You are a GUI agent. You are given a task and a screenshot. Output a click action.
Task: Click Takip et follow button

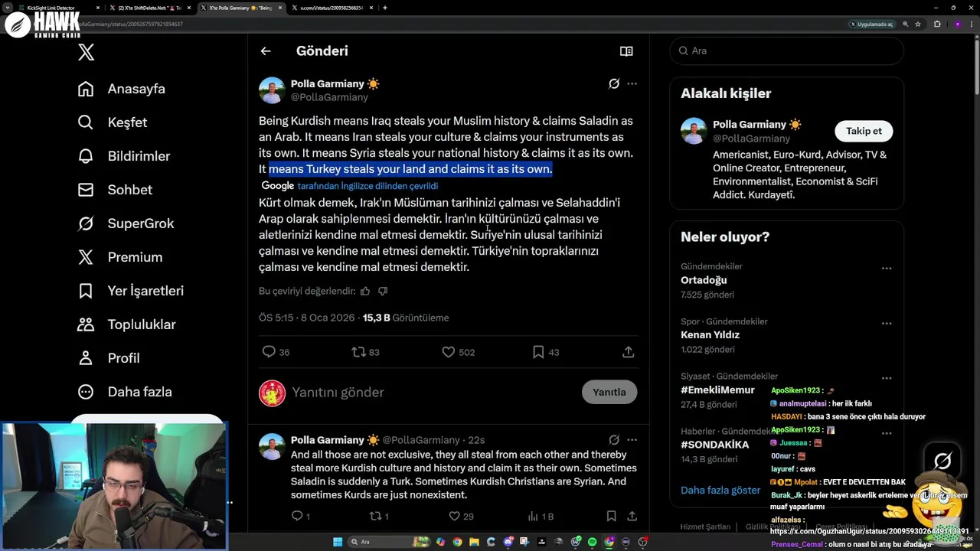tap(864, 131)
